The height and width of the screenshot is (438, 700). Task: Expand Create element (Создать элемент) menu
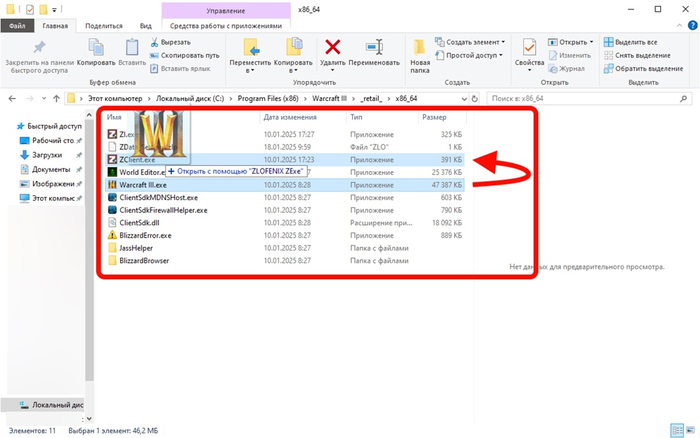(472, 43)
